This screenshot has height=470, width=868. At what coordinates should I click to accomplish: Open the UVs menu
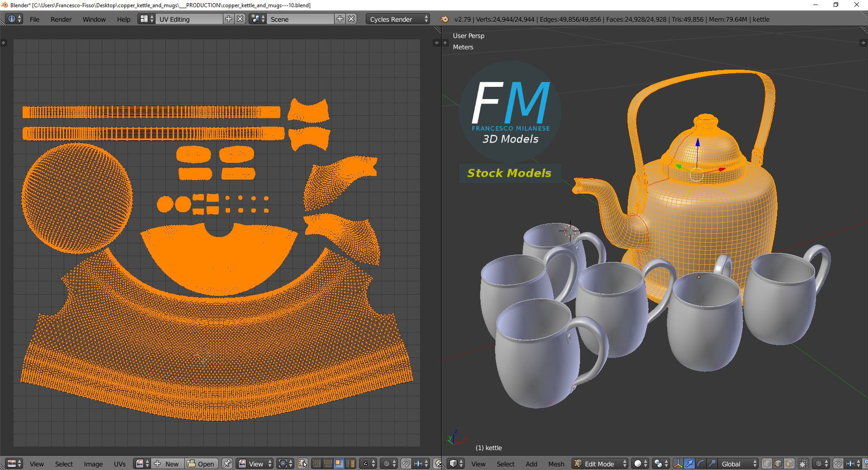pyautogui.click(x=120, y=464)
